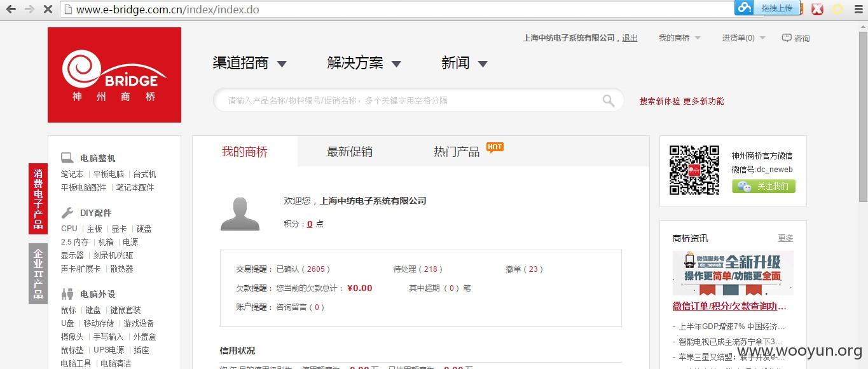The height and width of the screenshot is (369, 868).
Task: Select 企业IT产品 side tab
Action: (38, 274)
